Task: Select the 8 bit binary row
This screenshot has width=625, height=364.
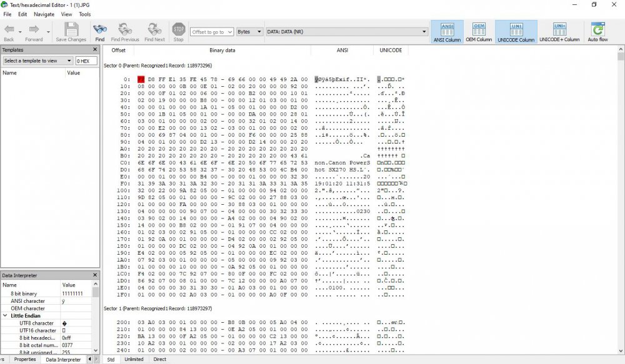Action: 46,293
